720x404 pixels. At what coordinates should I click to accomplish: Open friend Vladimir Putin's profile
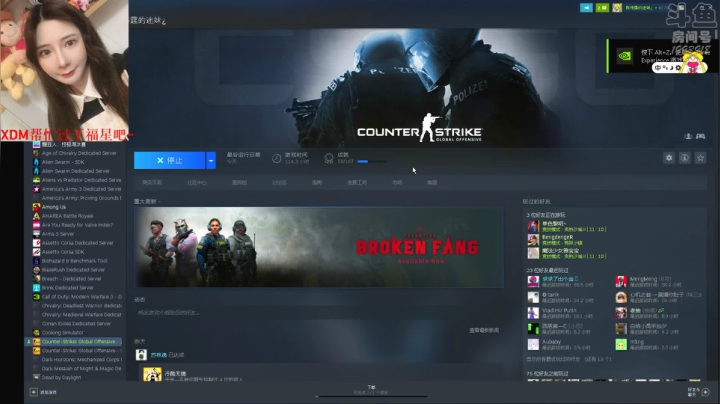point(559,310)
